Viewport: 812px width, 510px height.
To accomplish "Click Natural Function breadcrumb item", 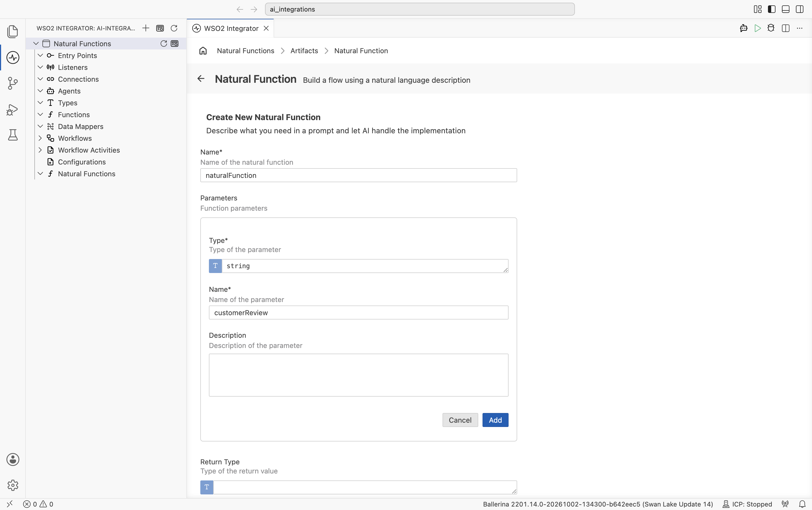I will click(x=361, y=51).
